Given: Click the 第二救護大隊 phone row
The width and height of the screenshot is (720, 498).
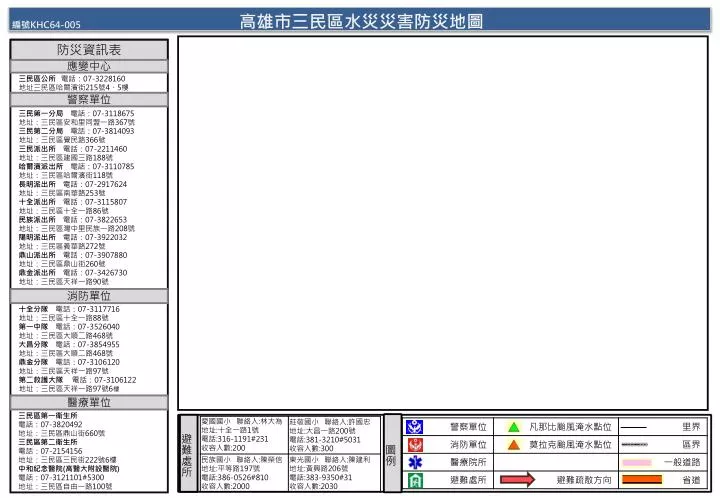Looking at the screenshot, I should (x=78, y=380).
